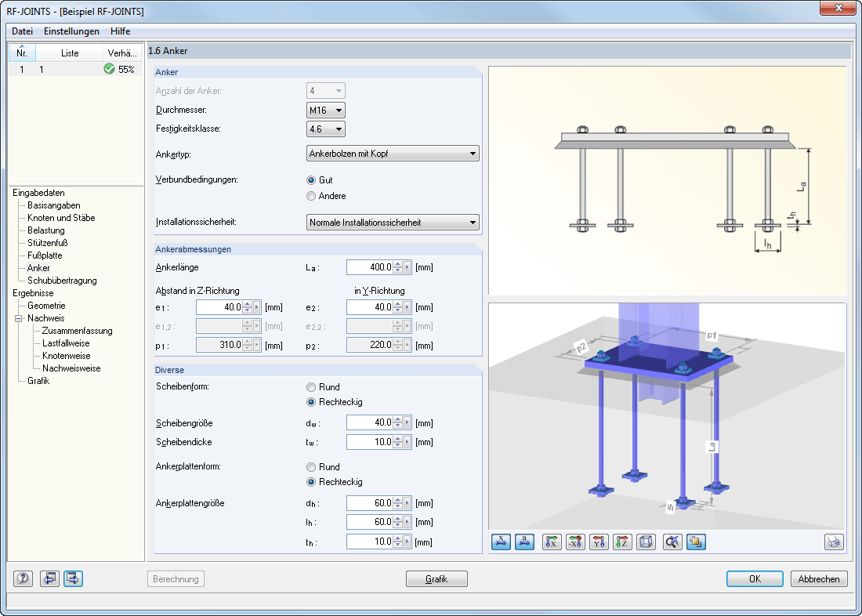This screenshot has height=616, width=862.
Task: Open the Hilfe menu
Action: click(x=121, y=31)
